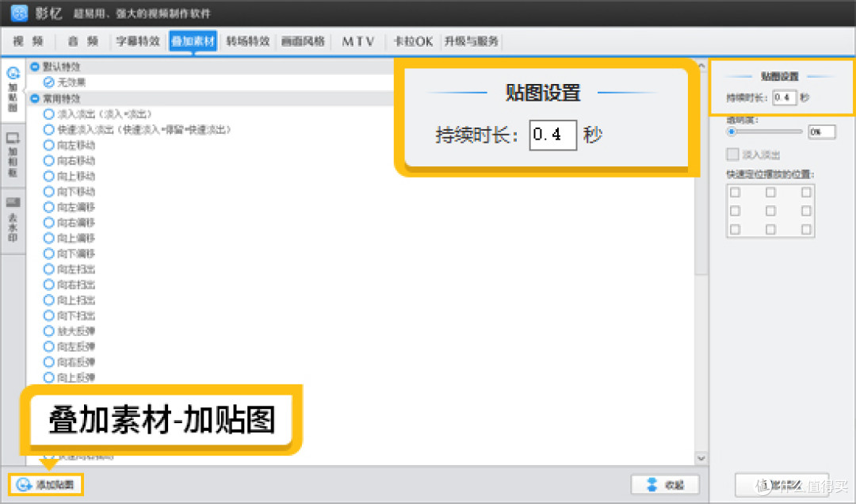Choose the 淡入淡出（淡入+淡出） effect
The height and width of the screenshot is (504, 856).
[x=97, y=114]
